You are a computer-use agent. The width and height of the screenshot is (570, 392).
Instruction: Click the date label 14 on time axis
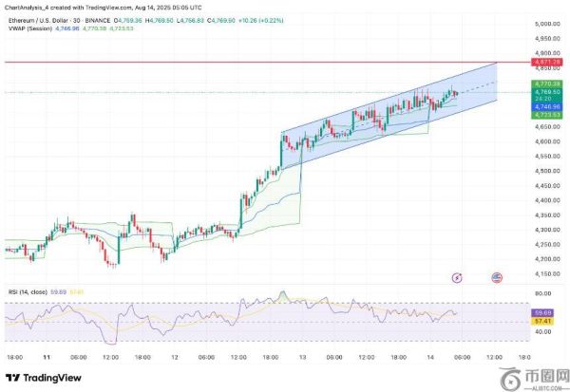pos(430,357)
